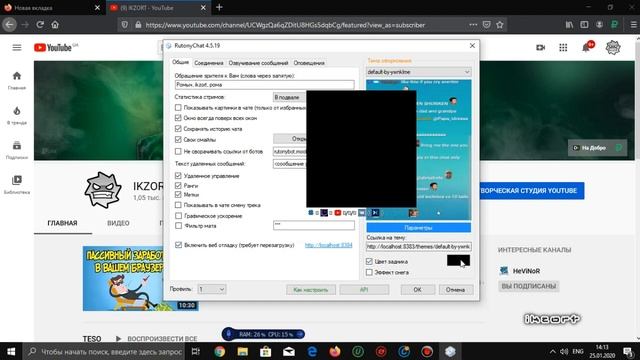
Task: Enable graphic acceleration checkbox
Action: click(178, 216)
